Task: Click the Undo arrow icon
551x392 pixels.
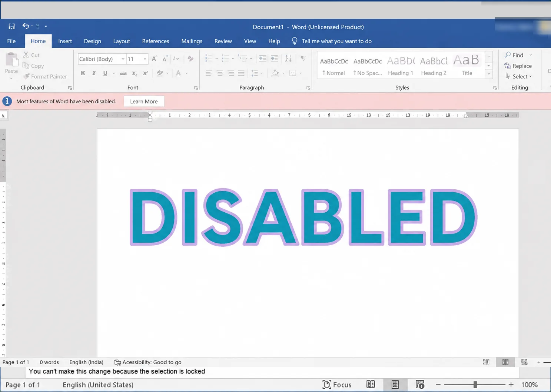Action: 26,26
